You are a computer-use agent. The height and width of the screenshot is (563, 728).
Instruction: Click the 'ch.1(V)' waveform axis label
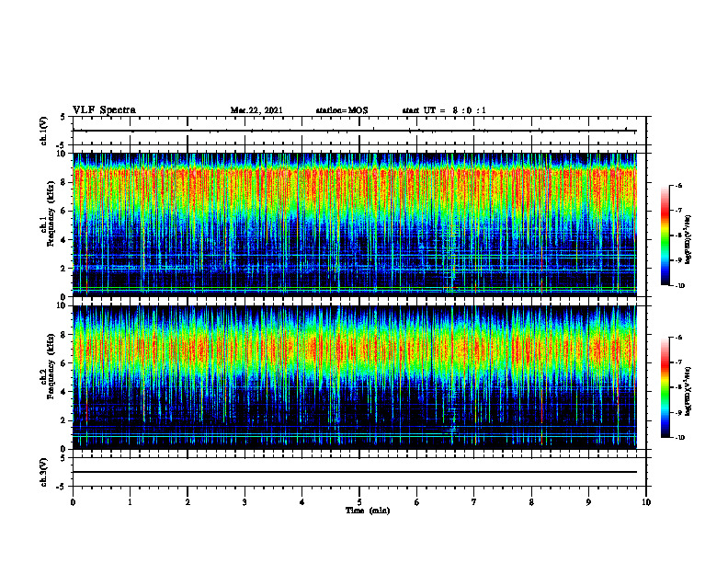pyautogui.click(x=44, y=131)
